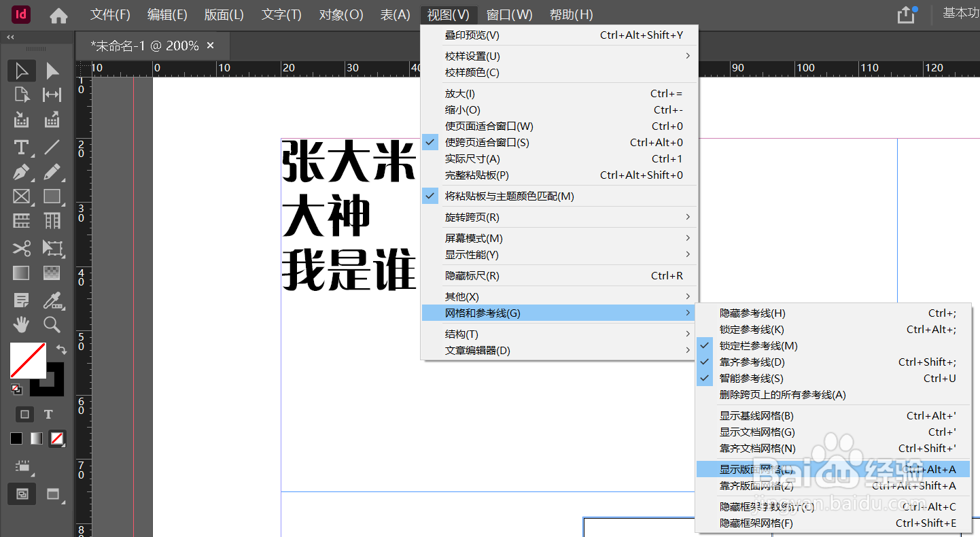The width and height of the screenshot is (980, 537).
Task: Select the Gradient Swatch tool
Action: click(x=22, y=273)
